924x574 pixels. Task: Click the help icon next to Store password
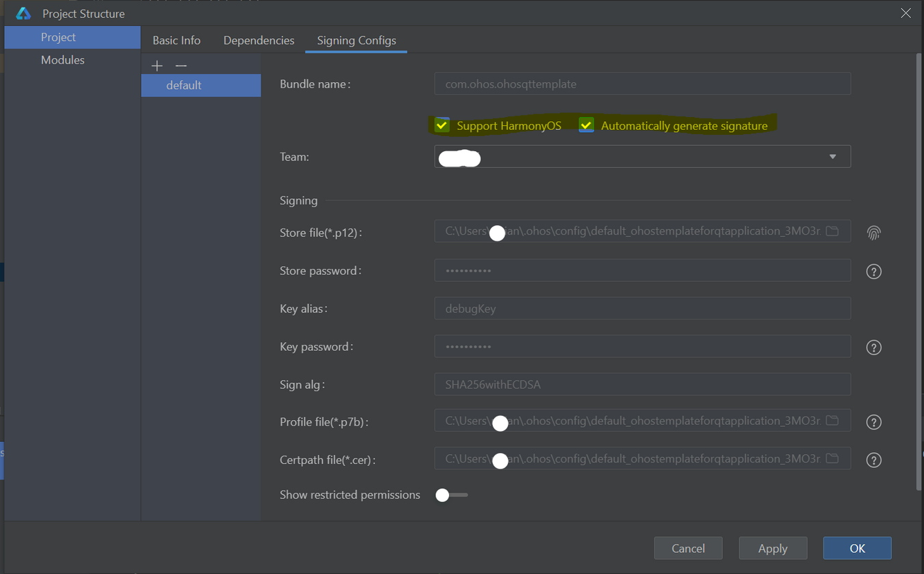873,271
